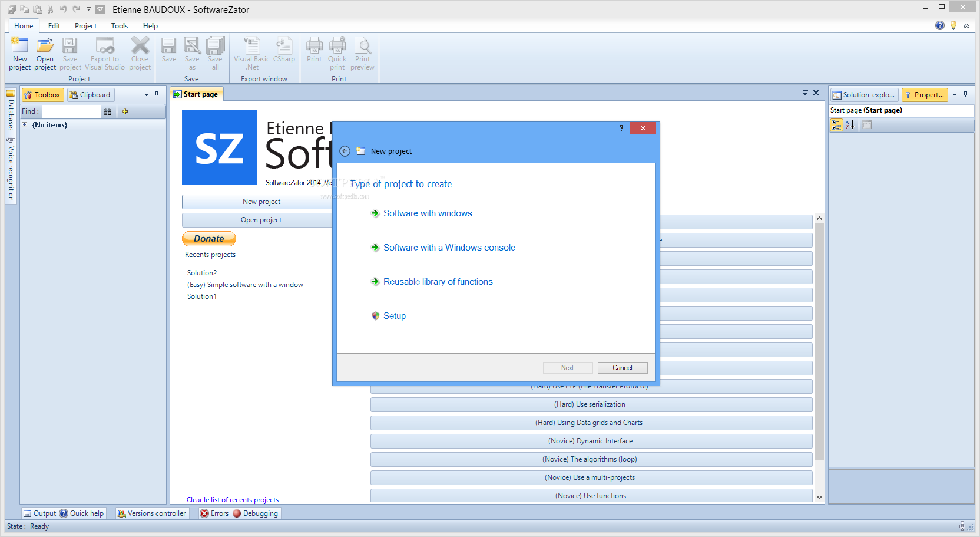Click the property pages icon in Properties
This screenshot has height=537, width=980.
(x=867, y=124)
